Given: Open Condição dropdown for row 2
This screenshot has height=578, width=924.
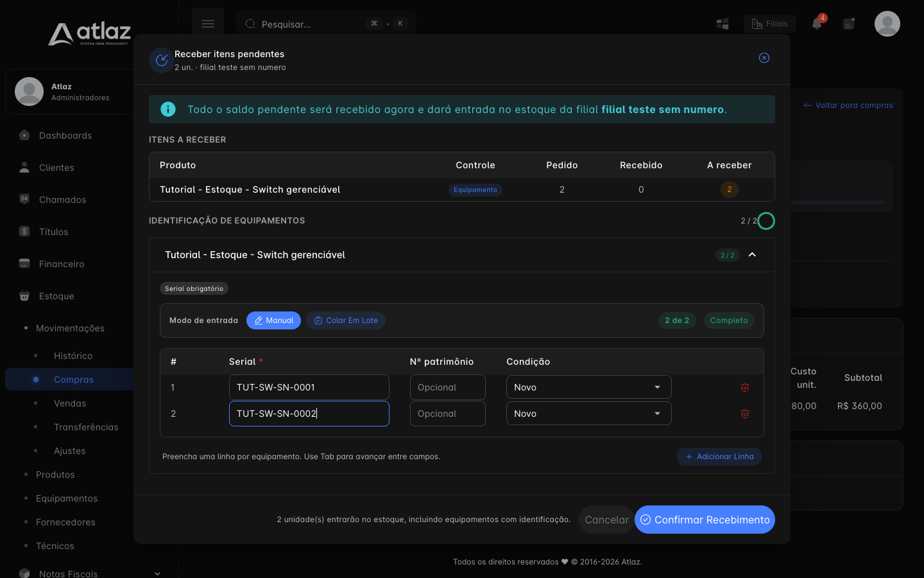Looking at the screenshot, I should [589, 414].
